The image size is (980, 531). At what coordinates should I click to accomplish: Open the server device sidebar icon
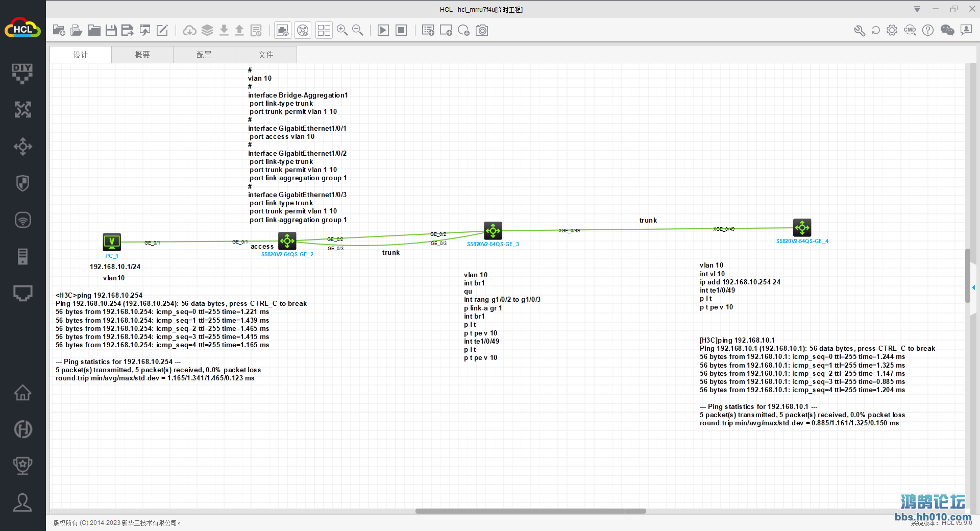pos(22,256)
